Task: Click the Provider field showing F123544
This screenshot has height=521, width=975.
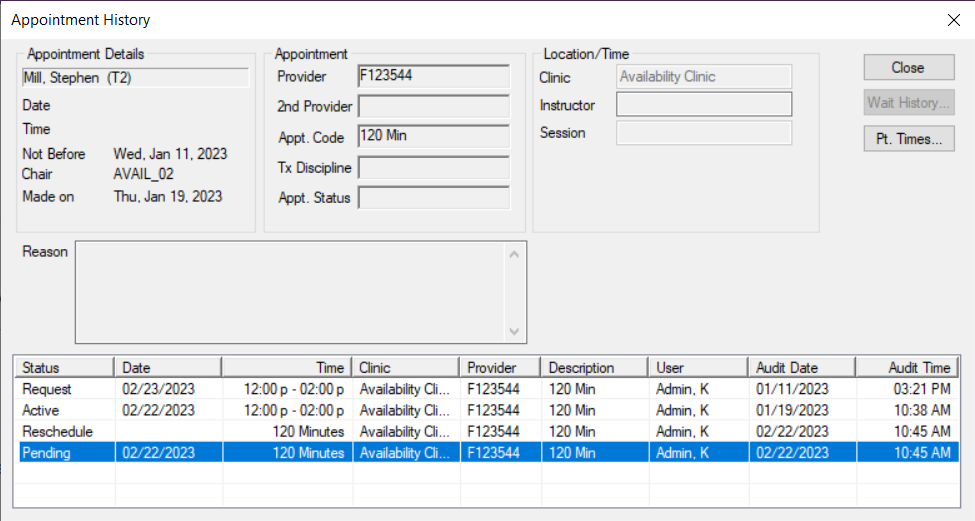Action: pyautogui.click(x=433, y=77)
